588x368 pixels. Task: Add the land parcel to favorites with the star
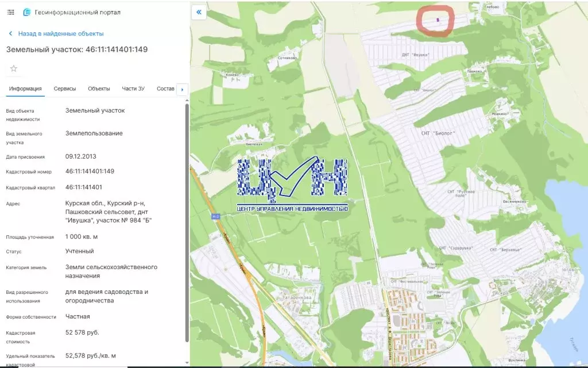point(14,68)
